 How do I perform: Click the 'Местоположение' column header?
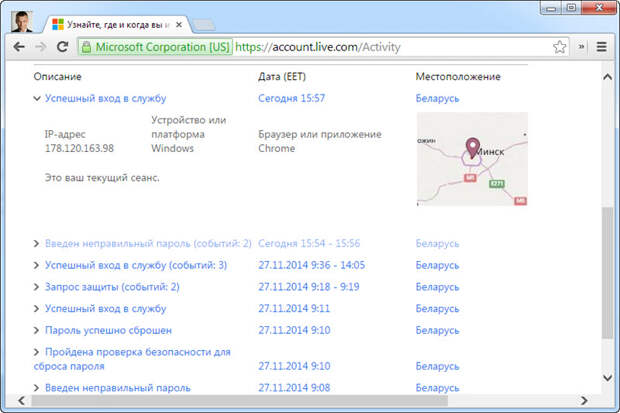[458, 76]
